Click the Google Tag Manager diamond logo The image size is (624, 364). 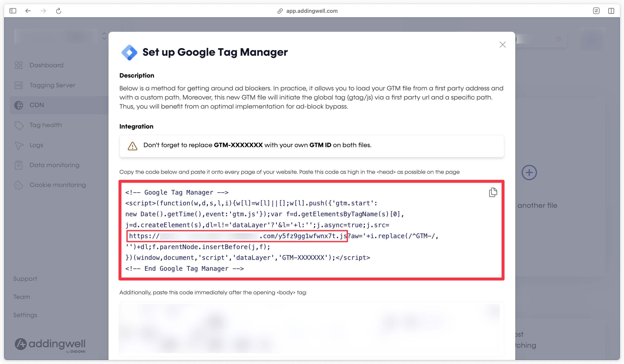tap(129, 52)
